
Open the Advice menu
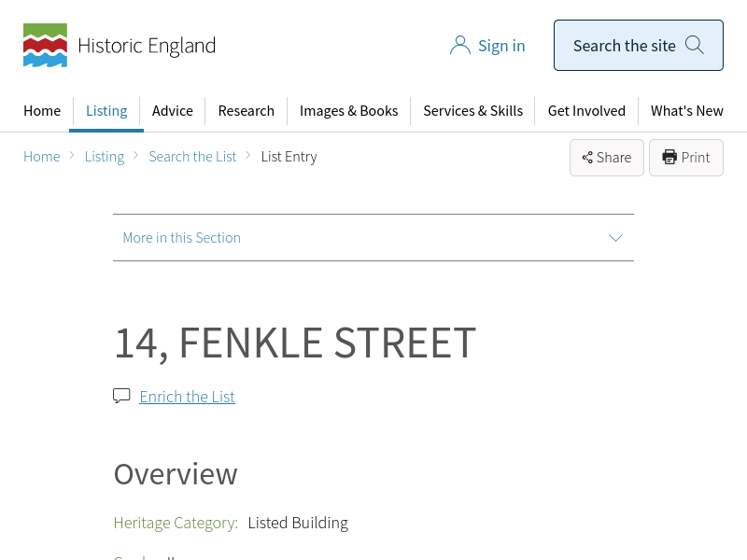pos(173,111)
